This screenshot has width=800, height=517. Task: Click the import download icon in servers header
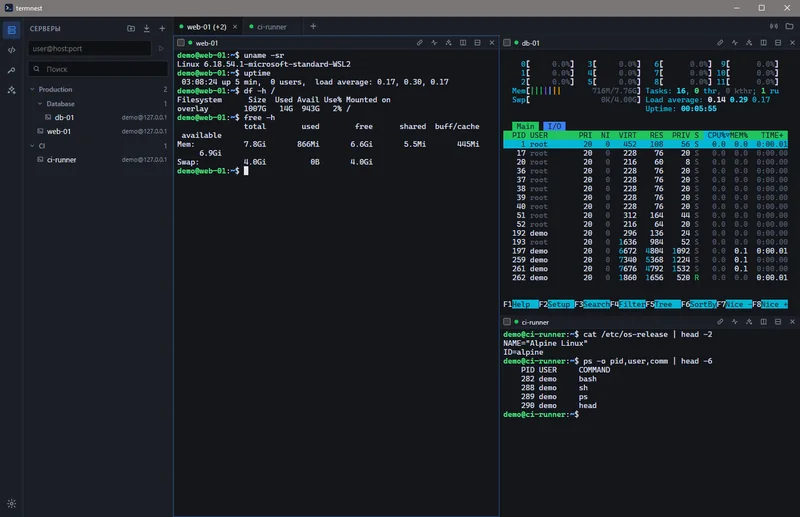(x=146, y=29)
